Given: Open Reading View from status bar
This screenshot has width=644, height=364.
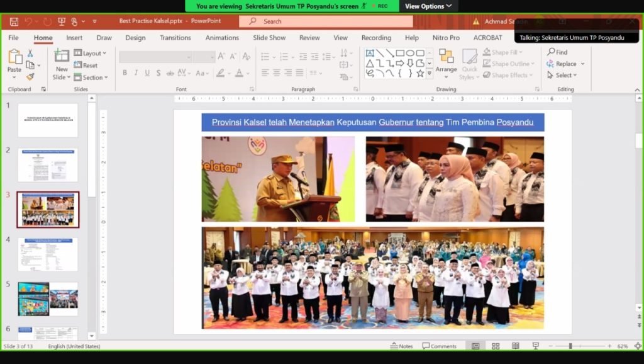Looking at the screenshot, I should pyautogui.click(x=516, y=346).
